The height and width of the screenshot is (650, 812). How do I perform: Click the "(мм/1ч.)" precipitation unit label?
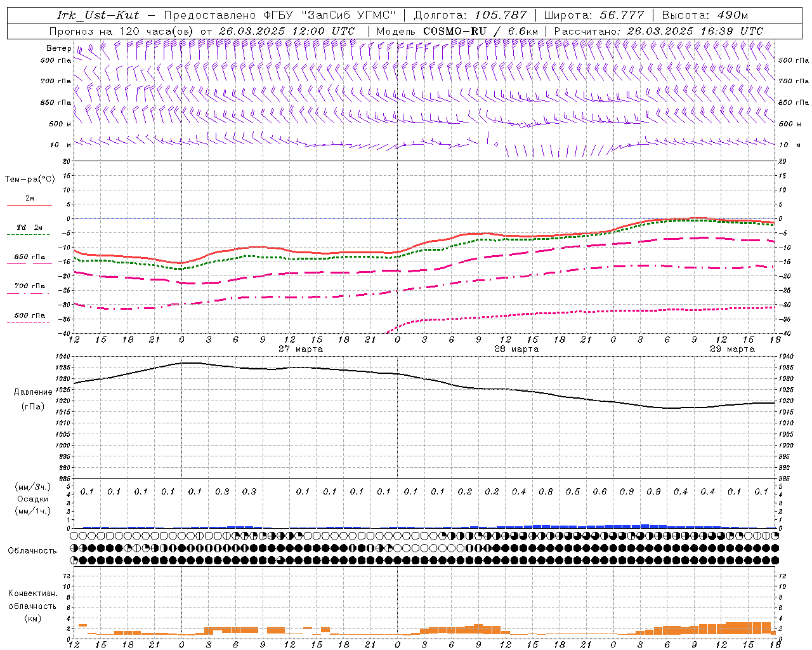coord(33,511)
